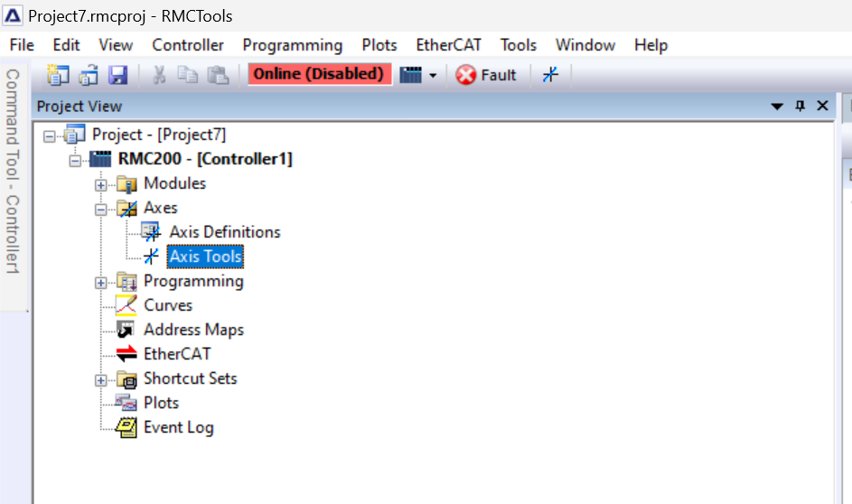Open the Programming menu
This screenshot has height=504, width=852.
coord(293,45)
